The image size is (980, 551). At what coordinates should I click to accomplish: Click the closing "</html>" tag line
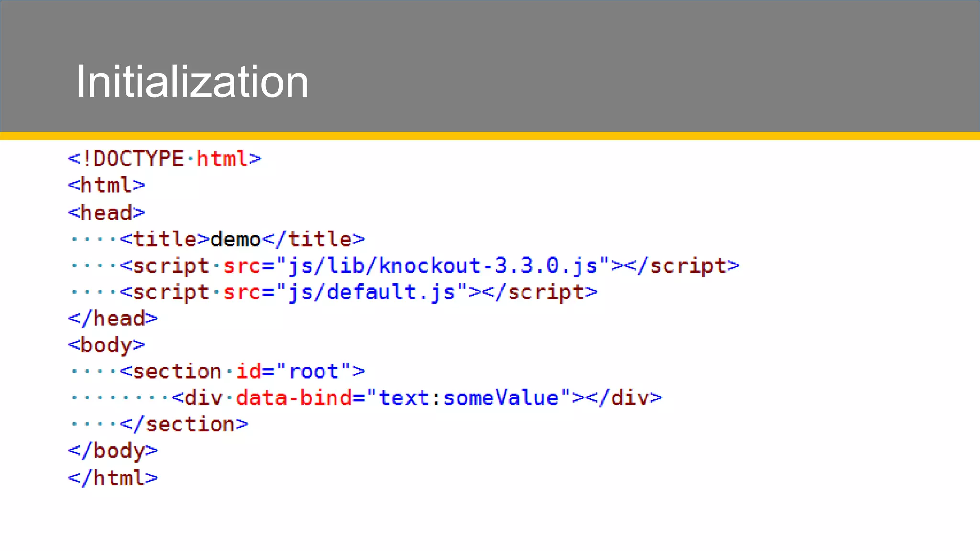[x=113, y=478]
